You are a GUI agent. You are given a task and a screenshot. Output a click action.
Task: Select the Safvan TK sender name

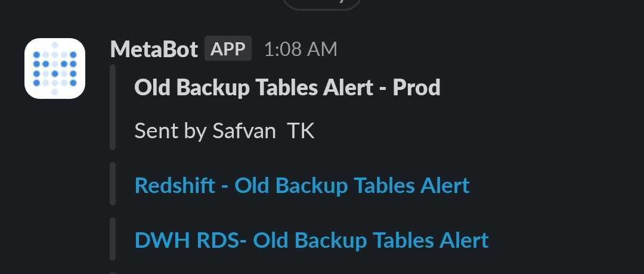(264, 131)
